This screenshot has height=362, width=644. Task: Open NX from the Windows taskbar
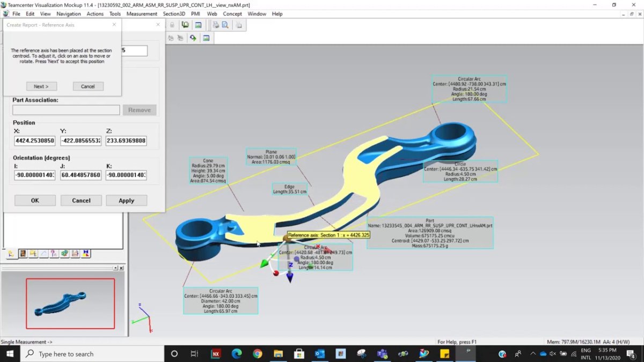tap(215, 354)
